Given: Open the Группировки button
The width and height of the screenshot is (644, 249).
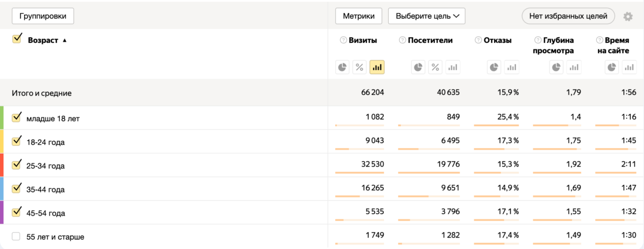Looking at the screenshot, I should coord(43,16).
